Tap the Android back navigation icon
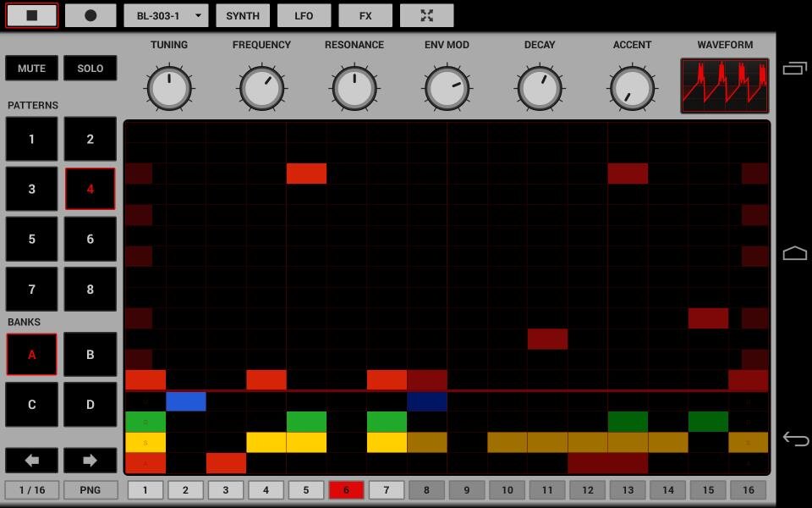812x508 pixels. pos(795,439)
